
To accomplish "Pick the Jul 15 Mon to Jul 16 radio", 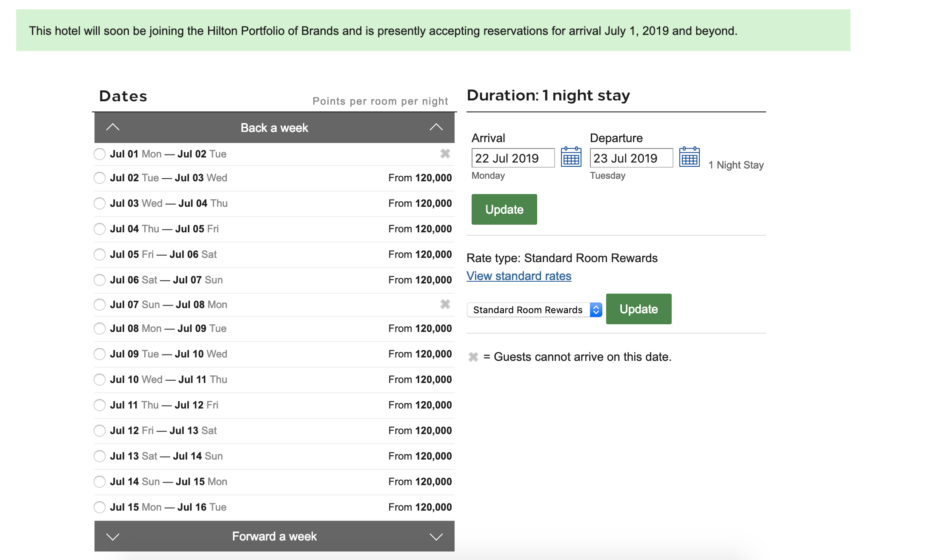I will pyautogui.click(x=100, y=507).
